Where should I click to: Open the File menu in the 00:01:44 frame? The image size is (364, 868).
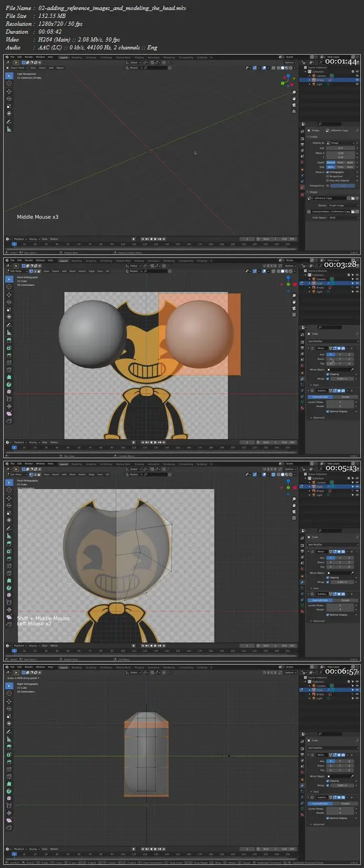[x=12, y=57]
